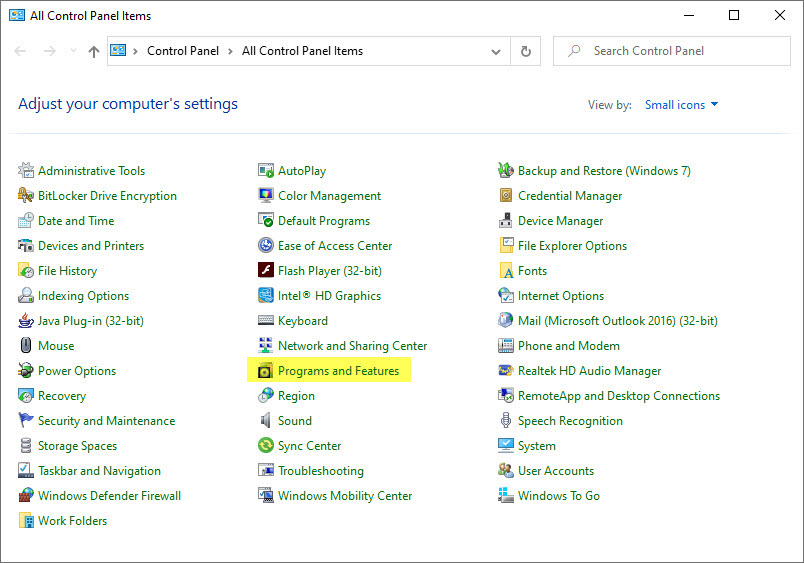Click the Intel HD Graphics icon
The image size is (804, 563).
266,295
